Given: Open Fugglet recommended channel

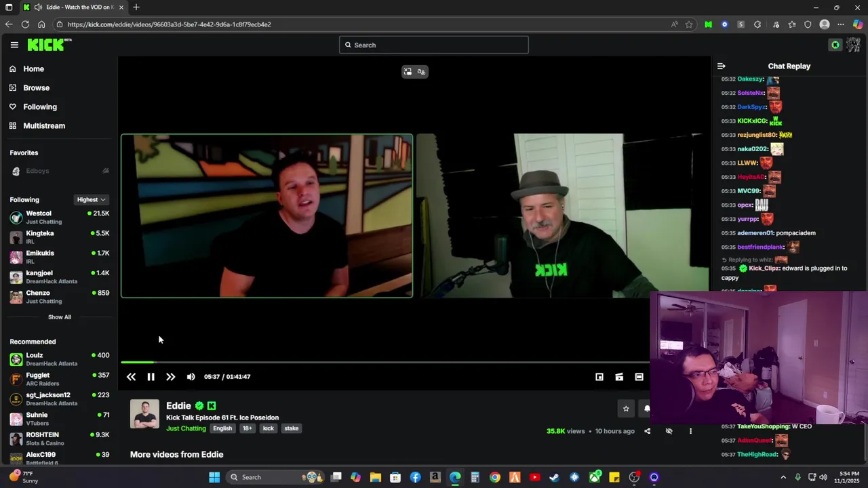Looking at the screenshot, I should [59, 379].
